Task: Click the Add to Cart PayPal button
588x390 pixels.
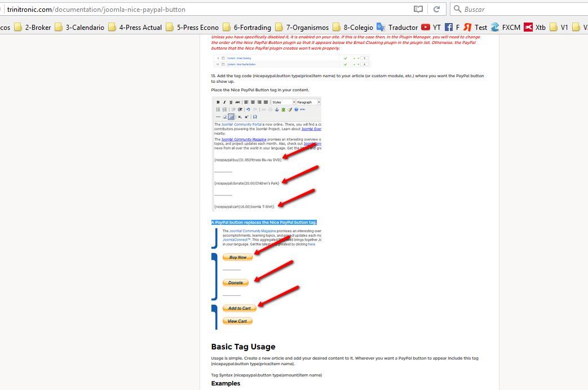Action: pyautogui.click(x=239, y=308)
